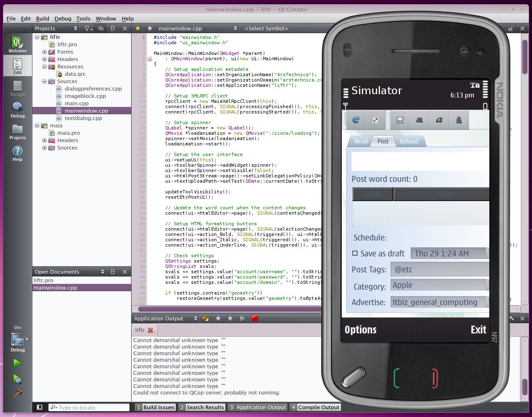Viewport: 532px width, 417px height.
Task: Open Help mode
Action: [18, 152]
